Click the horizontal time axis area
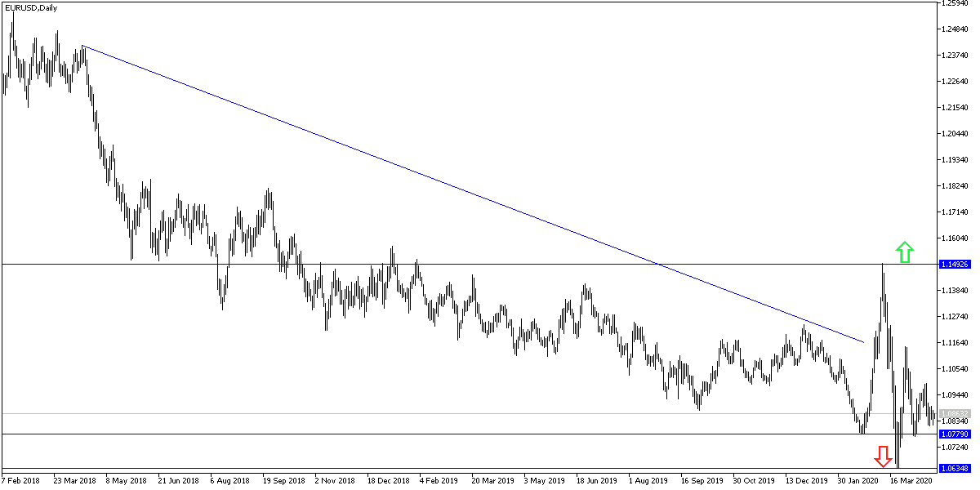The image size is (980, 490). 490,480
